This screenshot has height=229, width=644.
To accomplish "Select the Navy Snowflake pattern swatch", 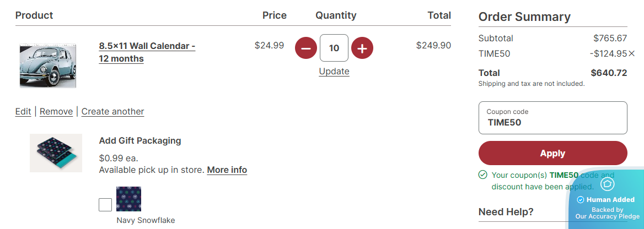I will (128, 199).
